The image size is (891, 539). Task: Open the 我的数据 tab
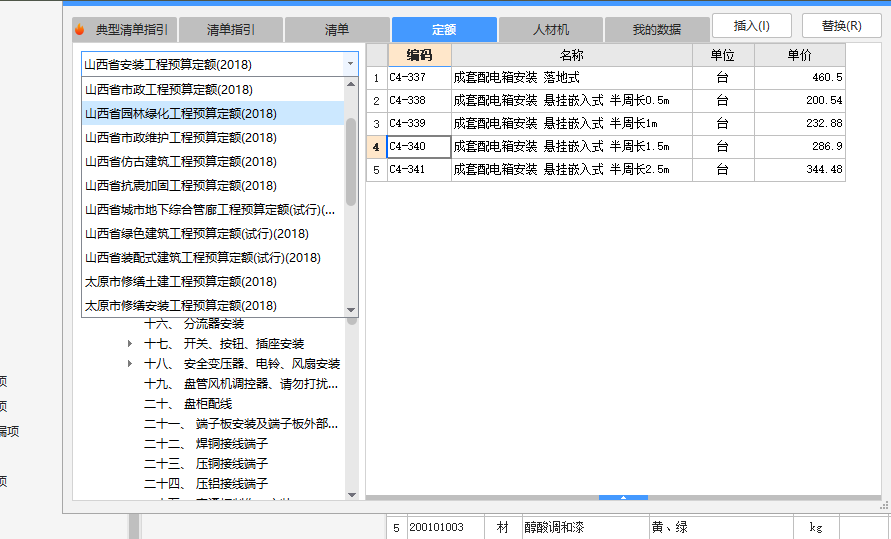pos(657,30)
